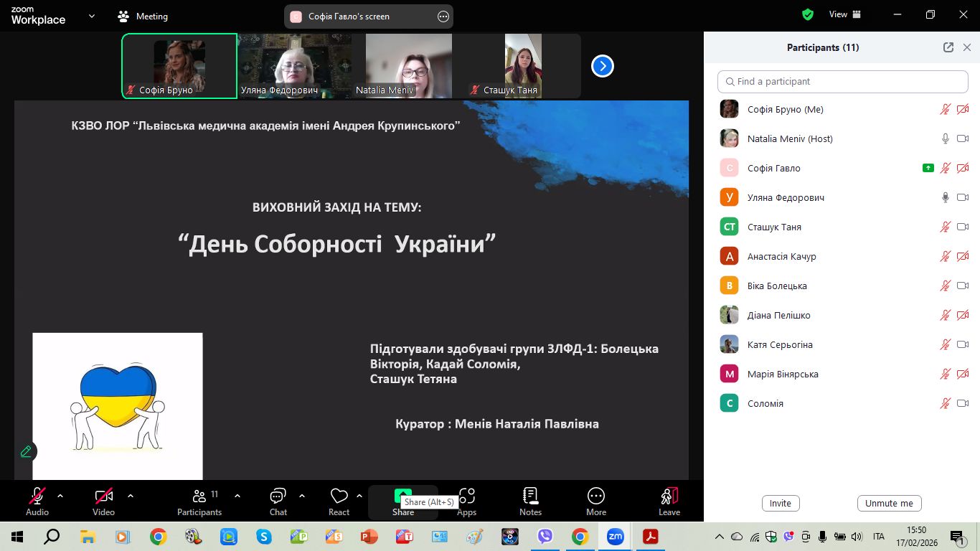Open the Notes tool
The width and height of the screenshot is (980, 551).
[x=530, y=501]
